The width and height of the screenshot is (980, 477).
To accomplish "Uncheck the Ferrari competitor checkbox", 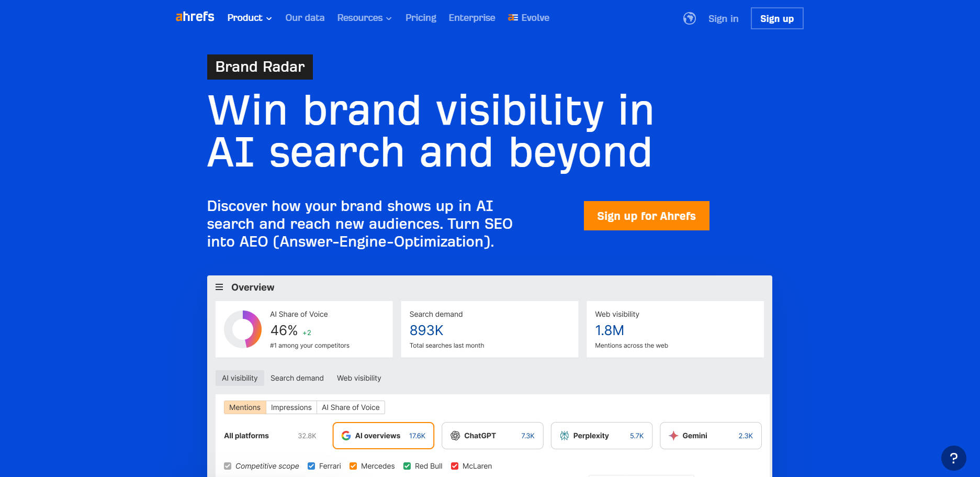I will point(311,465).
